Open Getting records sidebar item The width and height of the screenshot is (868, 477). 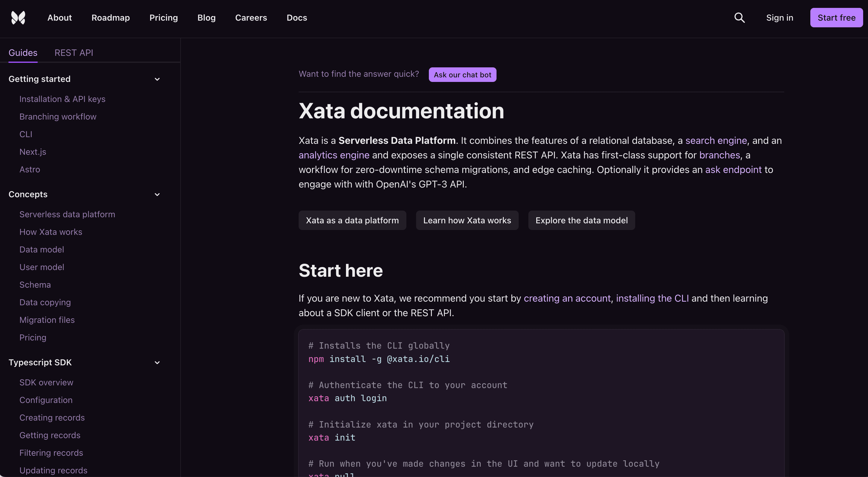50,435
